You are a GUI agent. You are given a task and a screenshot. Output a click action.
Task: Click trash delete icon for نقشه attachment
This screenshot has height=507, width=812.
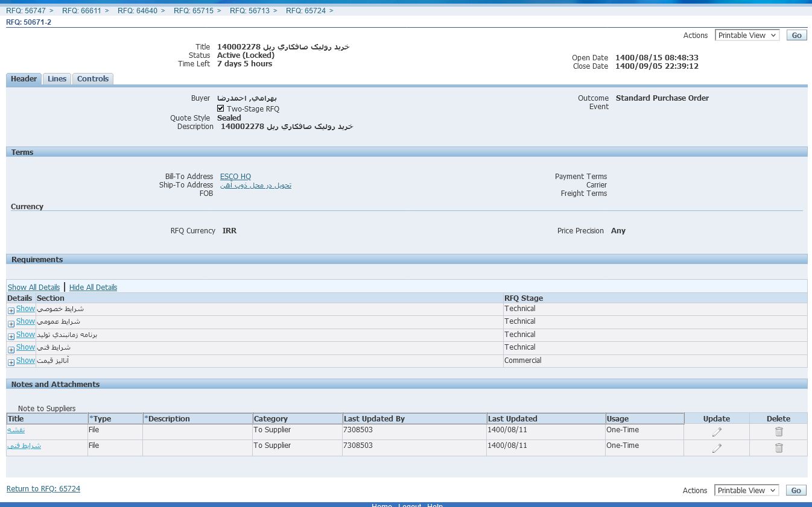click(x=779, y=432)
